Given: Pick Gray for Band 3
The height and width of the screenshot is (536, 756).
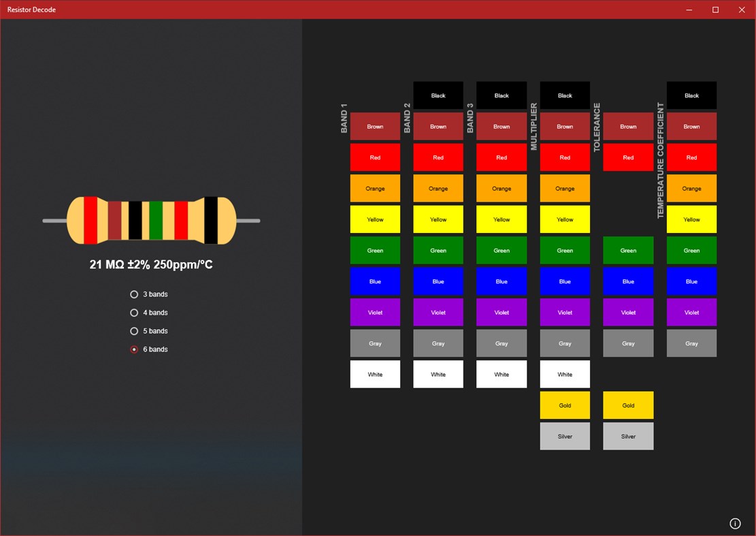Looking at the screenshot, I should coord(502,343).
